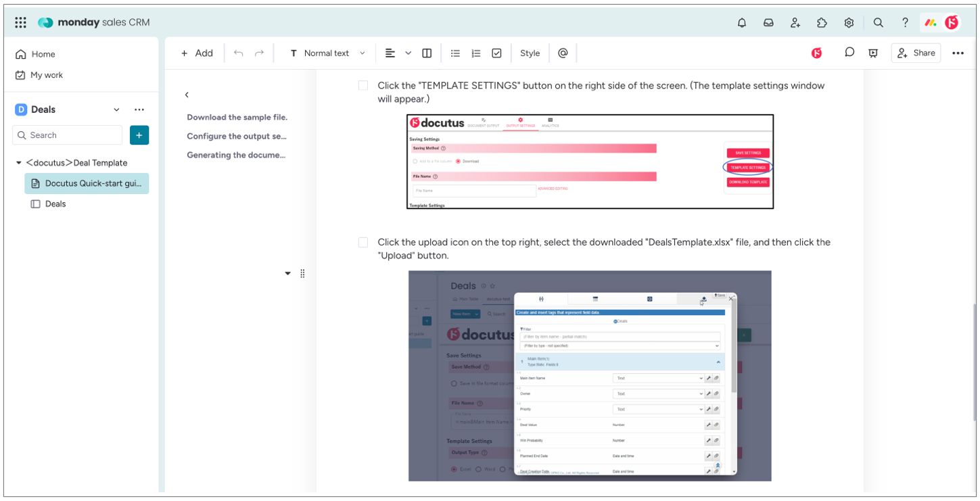Check the TEMPLATE SETTINGS step checkbox
This screenshot has width=980, height=501.
click(x=363, y=86)
